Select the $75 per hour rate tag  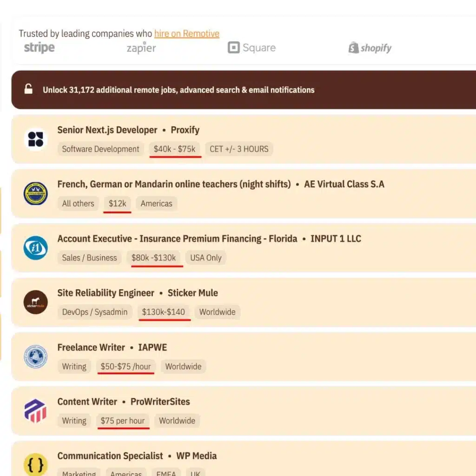point(123,421)
